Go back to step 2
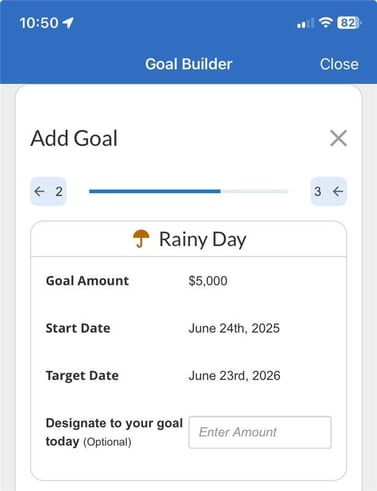This screenshot has width=377, height=491. (48, 191)
